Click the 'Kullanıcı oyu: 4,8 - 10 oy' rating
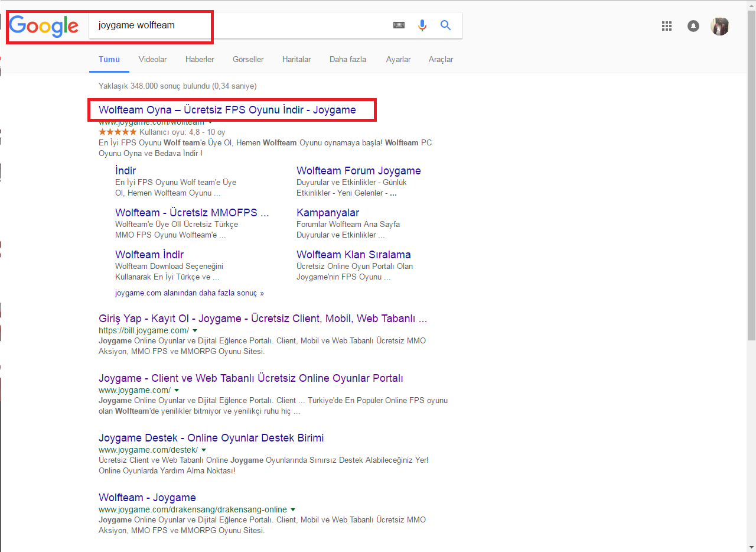756x552 pixels. (183, 132)
